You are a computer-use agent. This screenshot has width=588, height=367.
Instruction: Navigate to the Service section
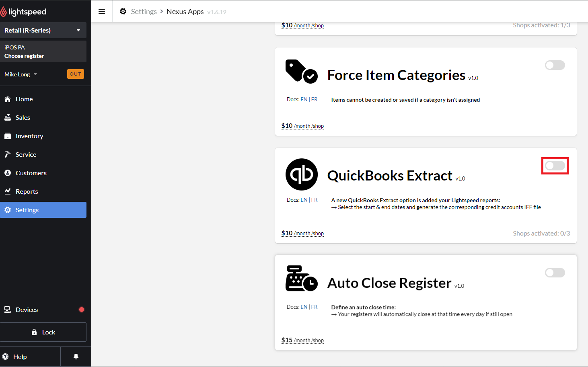(x=43, y=154)
